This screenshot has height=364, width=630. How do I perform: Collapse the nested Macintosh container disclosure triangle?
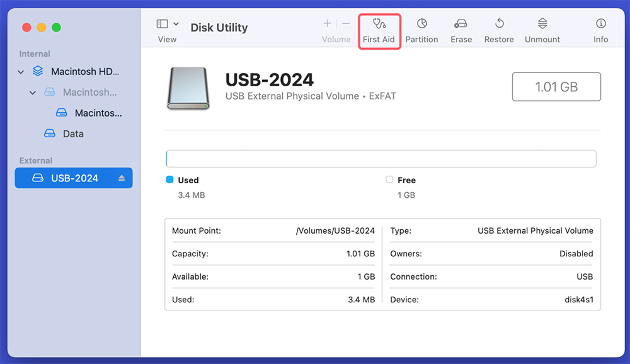33,92
